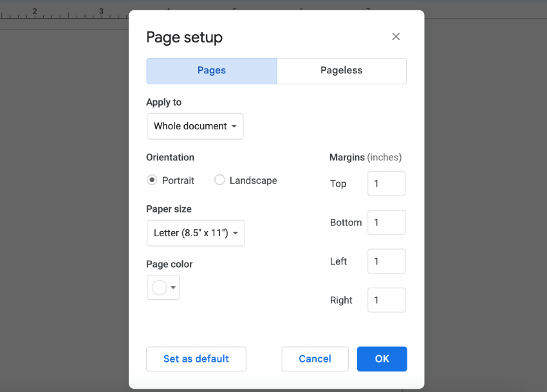
Task: Select the Left margin input field
Action: [x=386, y=261]
